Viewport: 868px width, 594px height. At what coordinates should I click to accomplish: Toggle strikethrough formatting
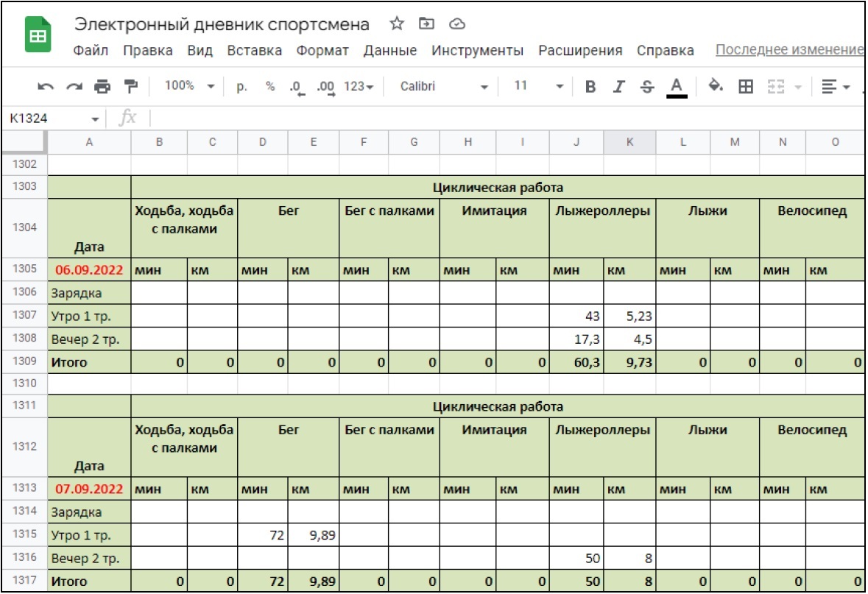647,87
